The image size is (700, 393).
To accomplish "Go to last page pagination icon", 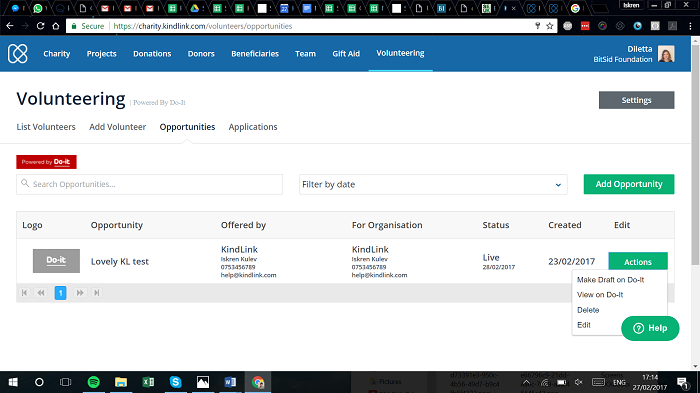I will pos(96,293).
